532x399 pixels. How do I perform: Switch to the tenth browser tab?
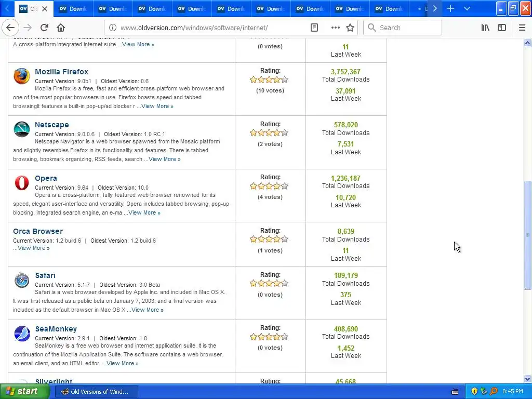(x=389, y=9)
